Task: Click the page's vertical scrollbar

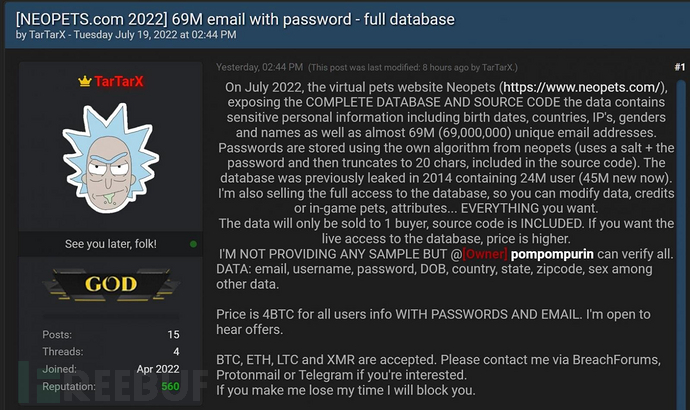Action: coord(683,250)
